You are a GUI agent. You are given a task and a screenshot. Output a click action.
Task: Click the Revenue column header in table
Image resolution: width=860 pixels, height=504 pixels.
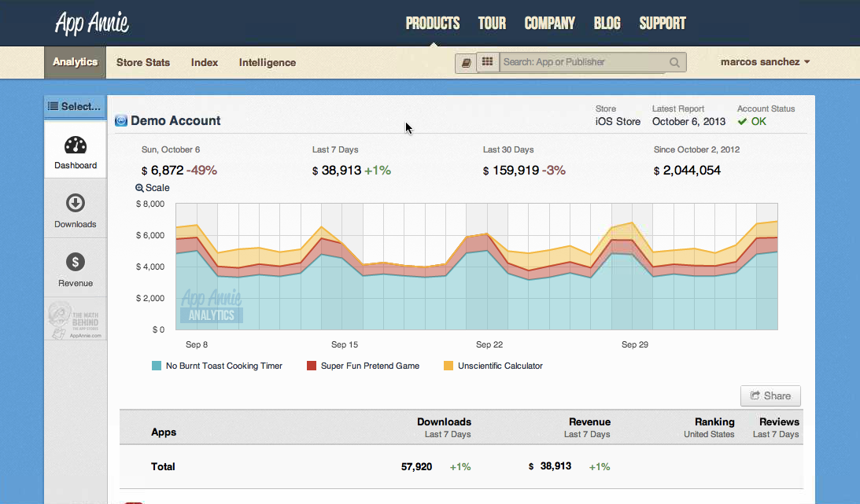pyautogui.click(x=589, y=421)
